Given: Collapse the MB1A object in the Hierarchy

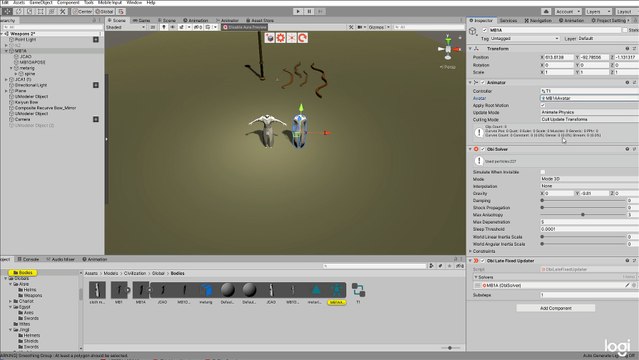Looking at the screenshot, I should tap(6, 51).
